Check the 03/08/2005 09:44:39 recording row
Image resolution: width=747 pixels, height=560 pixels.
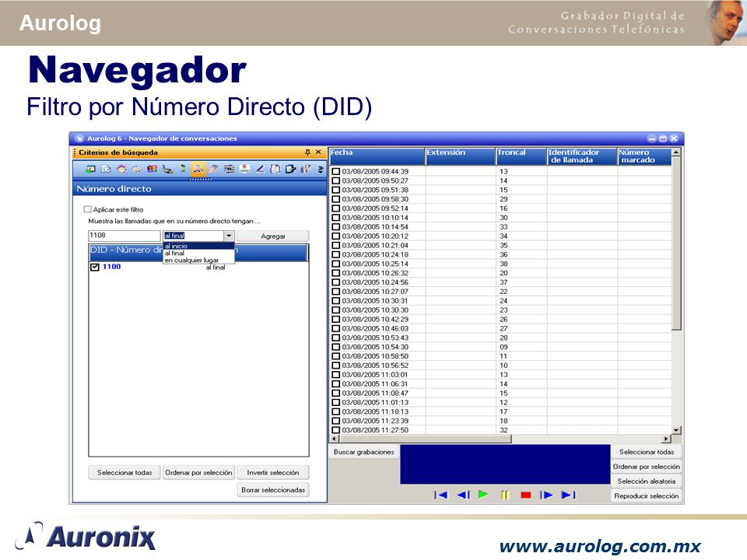point(336,171)
